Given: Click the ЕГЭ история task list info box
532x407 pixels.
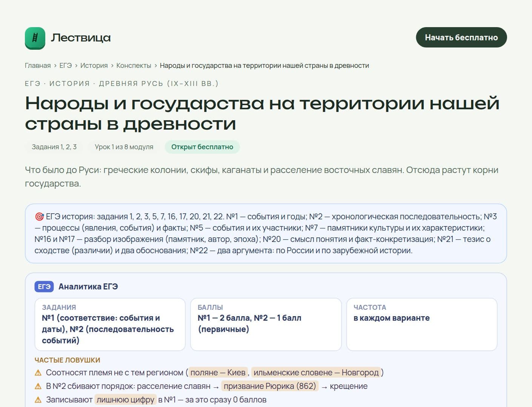Looking at the screenshot, I should (x=266, y=234).
